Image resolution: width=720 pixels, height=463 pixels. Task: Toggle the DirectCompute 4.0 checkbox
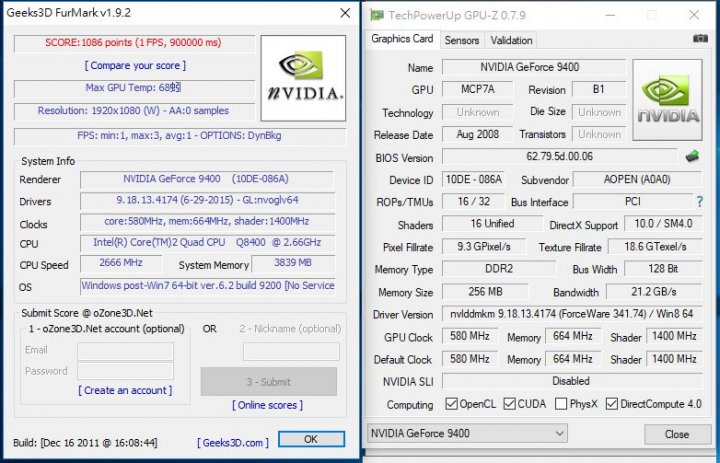(611, 404)
